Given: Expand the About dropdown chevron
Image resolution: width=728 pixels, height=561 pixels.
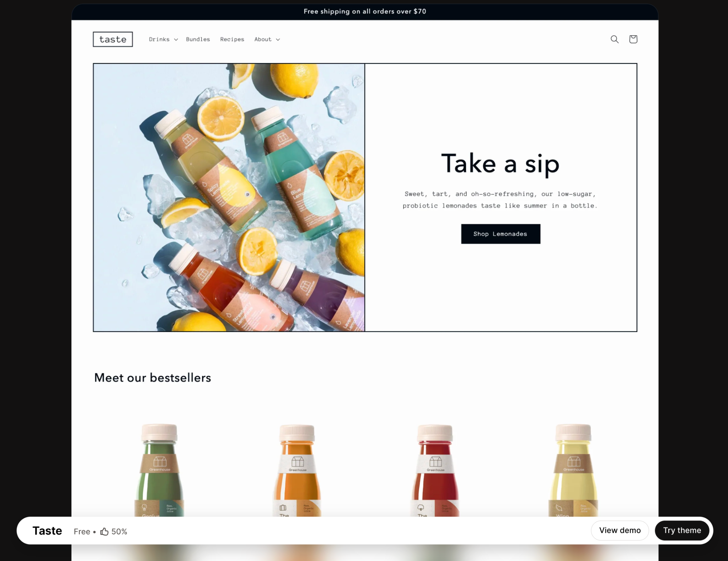Looking at the screenshot, I should [278, 39].
